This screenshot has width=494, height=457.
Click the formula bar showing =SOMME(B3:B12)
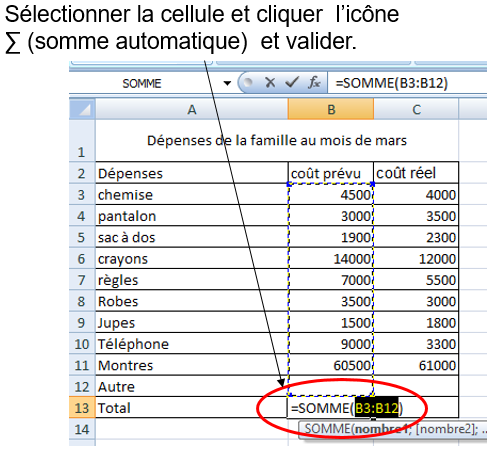pos(407,83)
